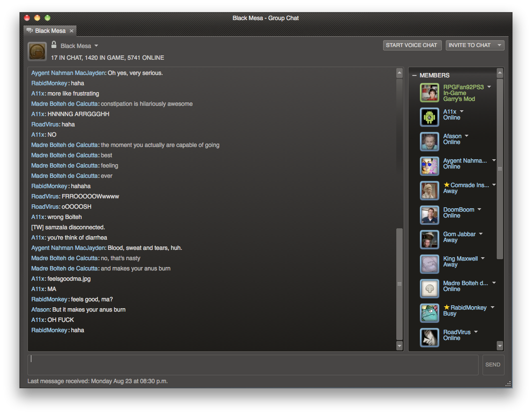Click A11x's Android robot avatar
Image resolution: width=532 pixels, height=415 pixels.
pyautogui.click(x=429, y=117)
